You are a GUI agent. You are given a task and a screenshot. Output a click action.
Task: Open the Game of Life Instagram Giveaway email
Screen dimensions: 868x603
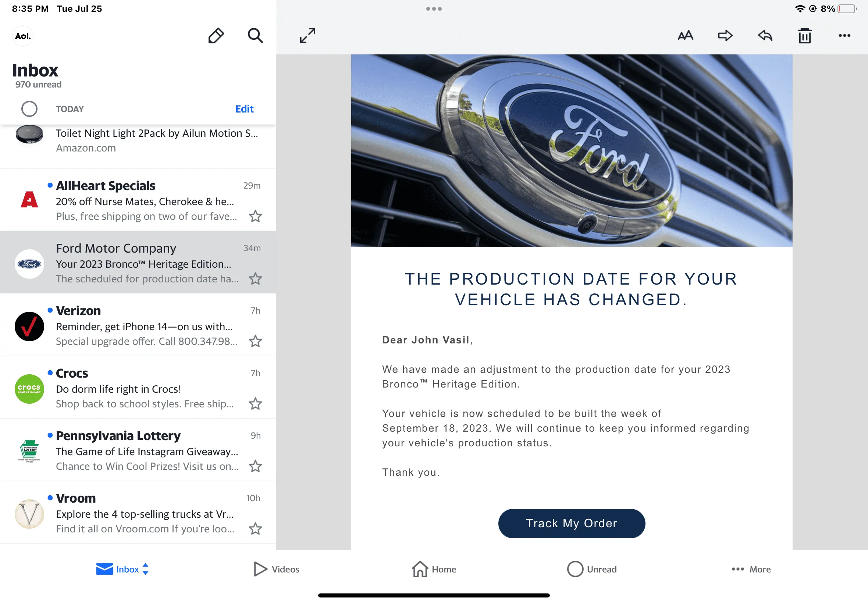(138, 450)
